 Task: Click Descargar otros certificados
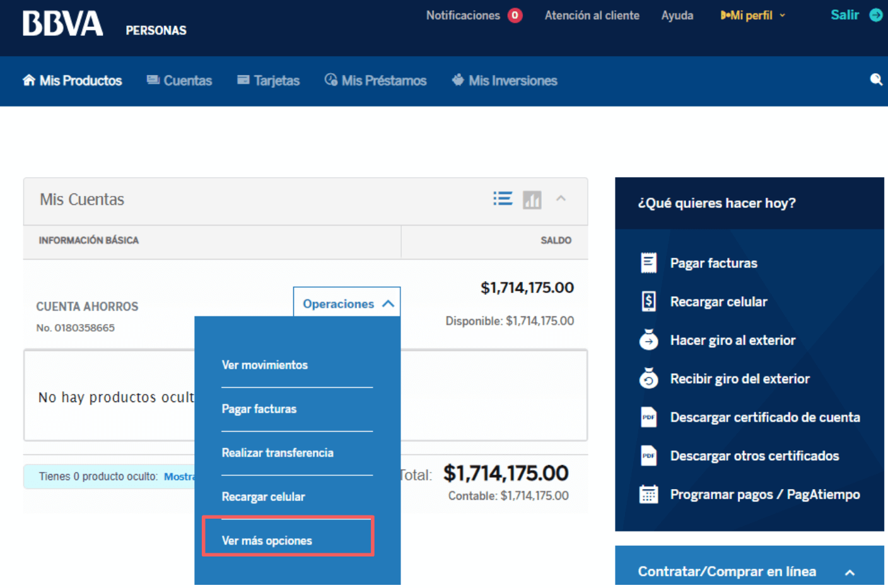(x=754, y=456)
